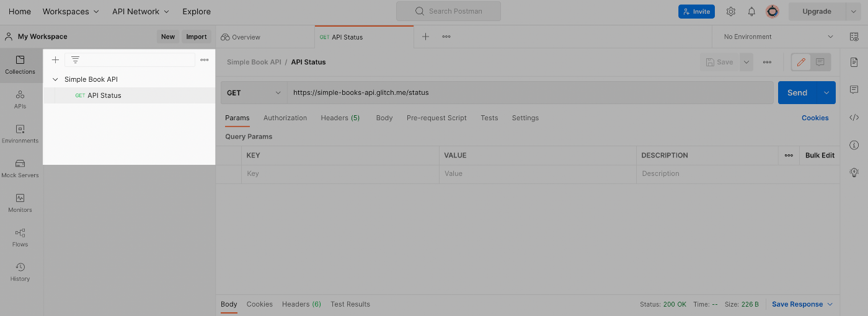Click the Upgrade button
The height and width of the screenshot is (316, 868).
[x=817, y=11]
